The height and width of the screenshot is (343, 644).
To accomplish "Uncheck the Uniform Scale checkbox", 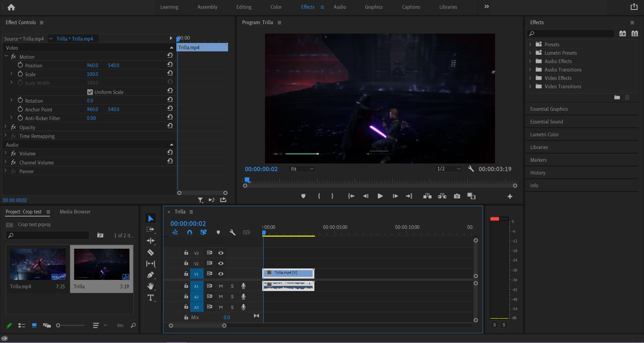I will point(90,92).
